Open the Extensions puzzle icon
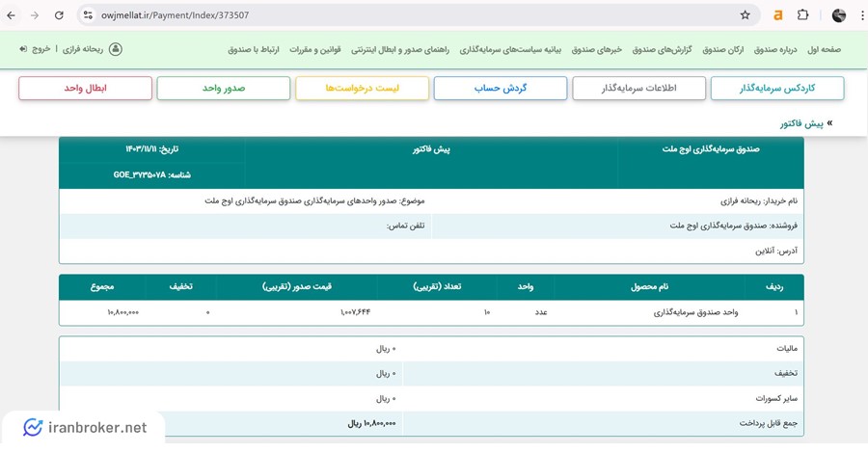The width and height of the screenshot is (868, 453). [x=802, y=15]
